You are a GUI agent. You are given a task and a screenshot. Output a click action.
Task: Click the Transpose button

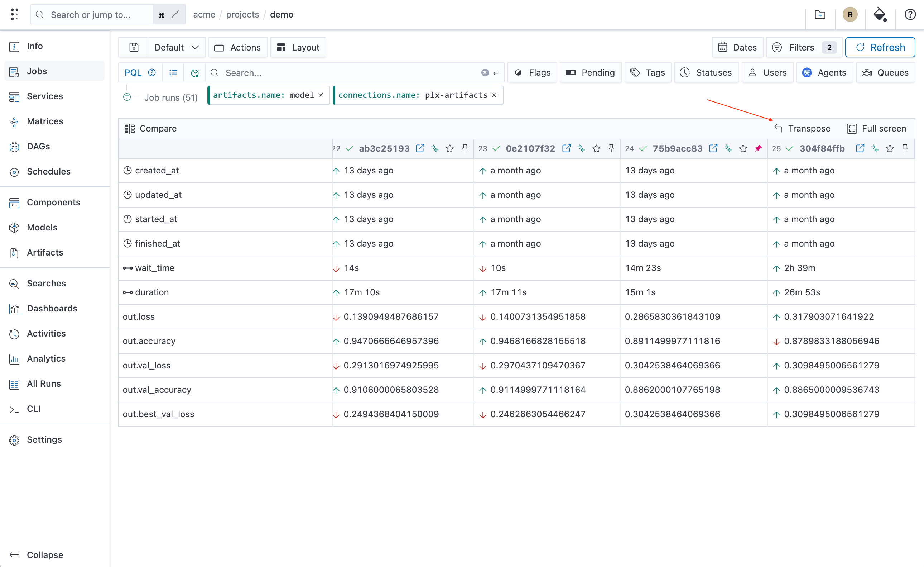point(802,128)
